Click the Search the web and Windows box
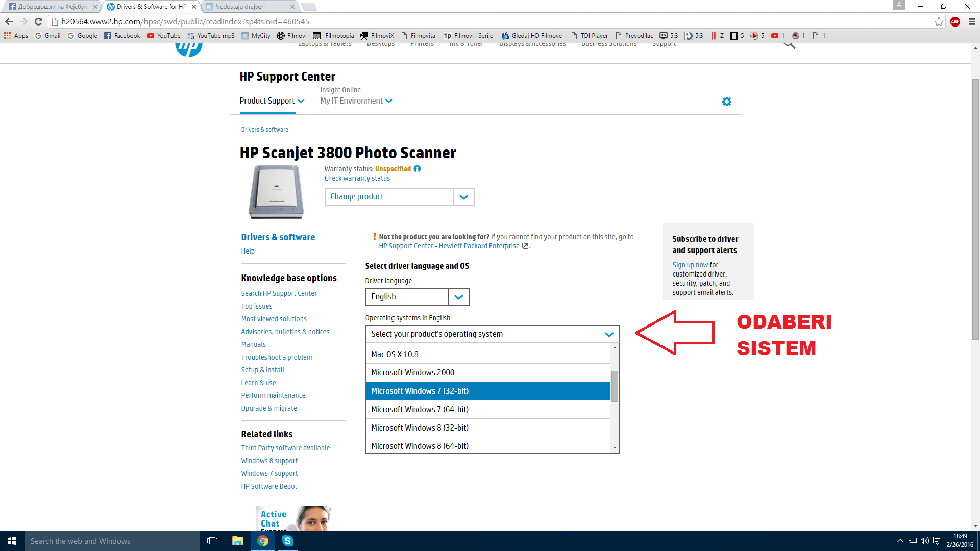 click(x=112, y=541)
